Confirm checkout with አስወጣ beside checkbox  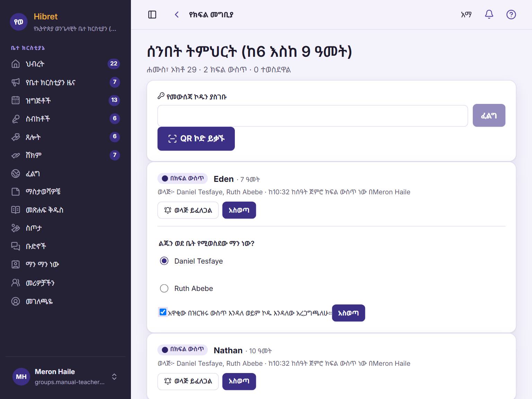click(x=348, y=313)
